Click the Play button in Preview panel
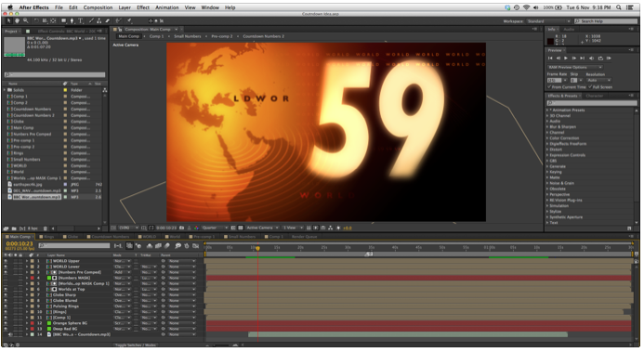The image size is (644, 352). pos(566,59)
